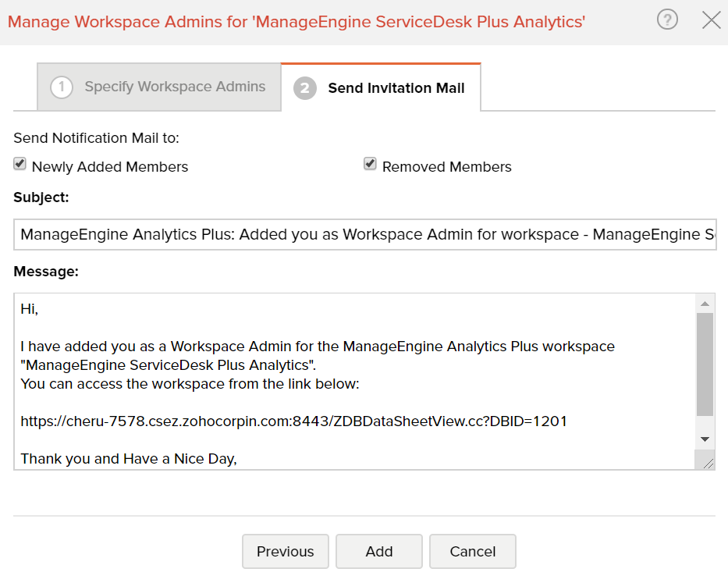728x583 pixels.
Task: Place cursor in the Message text area
Action: coord(354,382)
